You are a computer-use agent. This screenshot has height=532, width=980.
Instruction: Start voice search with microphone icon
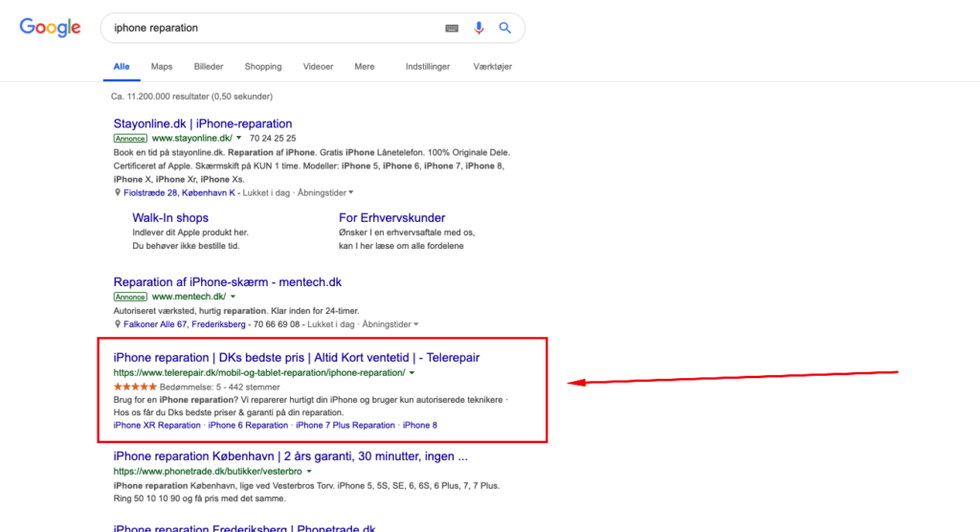[x=479, y=28]
